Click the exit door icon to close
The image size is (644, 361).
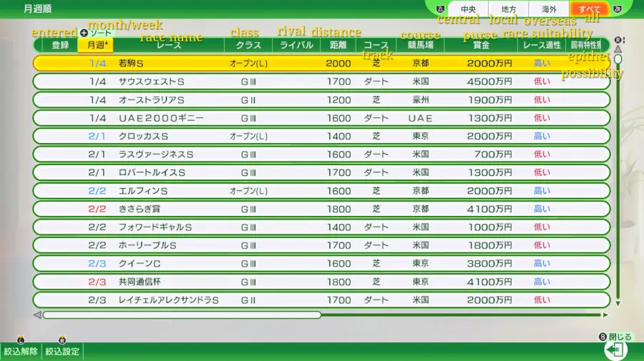616,350
